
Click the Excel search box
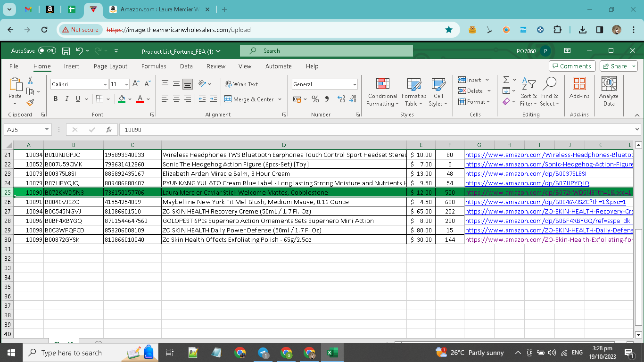(x=326, y=51)
